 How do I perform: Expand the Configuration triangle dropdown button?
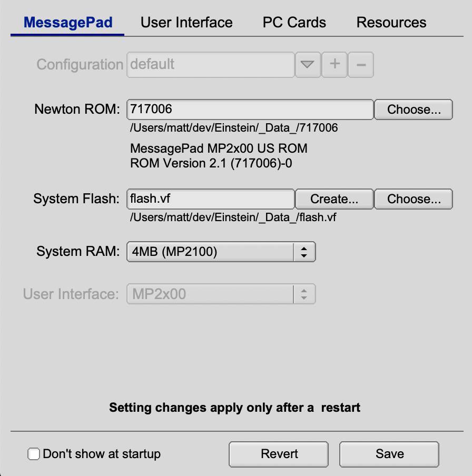click(308, 65)
